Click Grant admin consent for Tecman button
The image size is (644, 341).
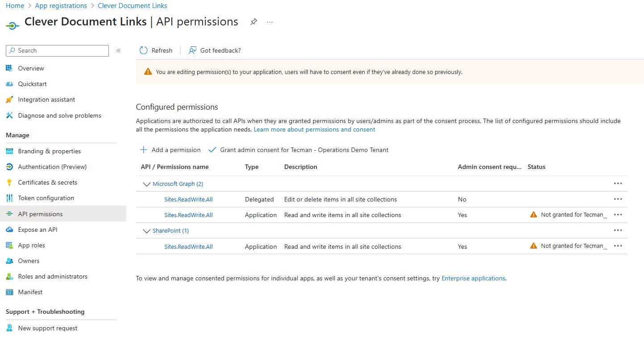click(299, 150)
